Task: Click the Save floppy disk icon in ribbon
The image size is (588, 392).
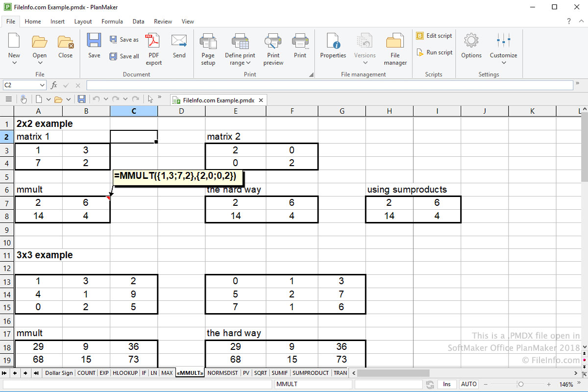Action: [94, 41]
